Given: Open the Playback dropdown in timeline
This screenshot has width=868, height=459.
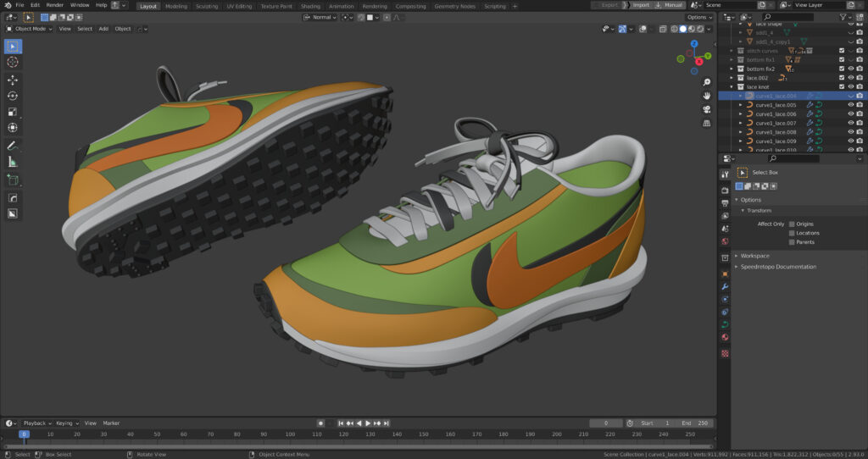Looking at the screenshot, I should 37,423.
